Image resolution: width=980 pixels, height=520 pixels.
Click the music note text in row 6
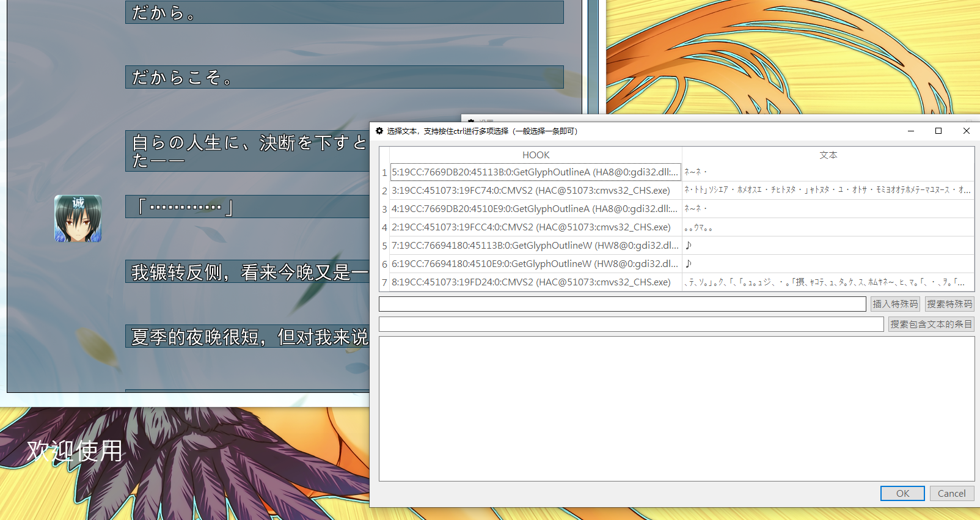click(689, 264)
